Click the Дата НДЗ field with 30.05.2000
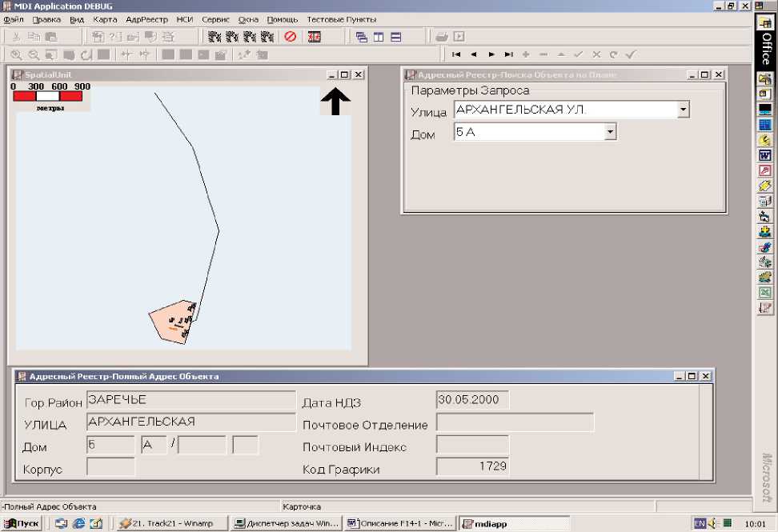This screenshot has height=532, width=778. pos(472,400)
